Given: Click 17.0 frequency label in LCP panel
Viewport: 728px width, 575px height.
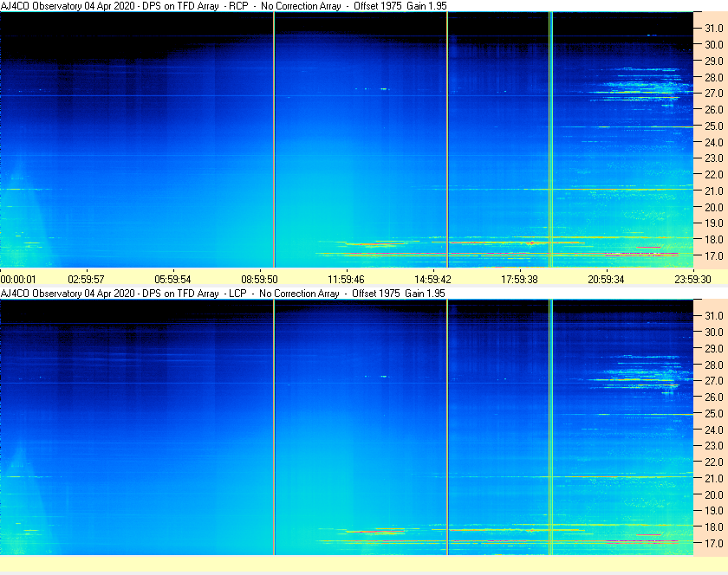Looking at the screenshot, I should (714, 543).
